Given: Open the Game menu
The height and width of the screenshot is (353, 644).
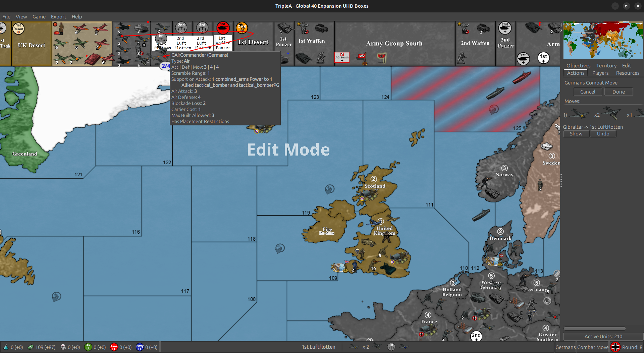Looking at the screenshot, I should coord(39,17).
